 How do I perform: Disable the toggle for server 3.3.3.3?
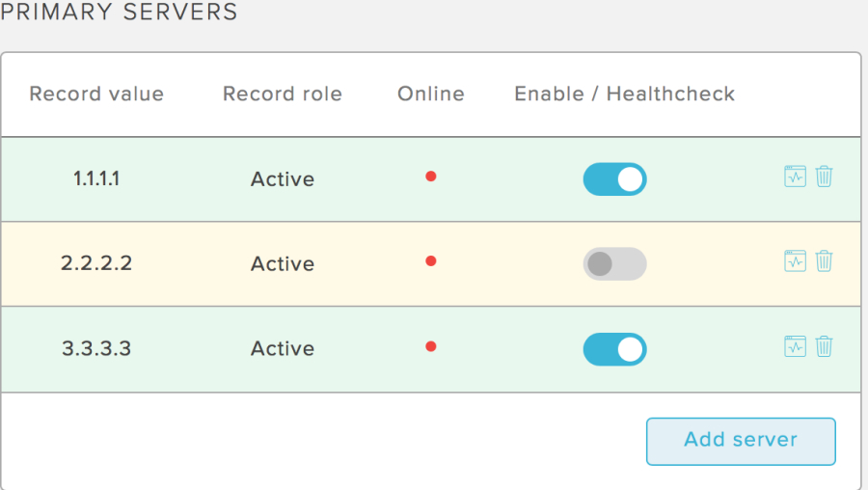[x=614, y=349]
